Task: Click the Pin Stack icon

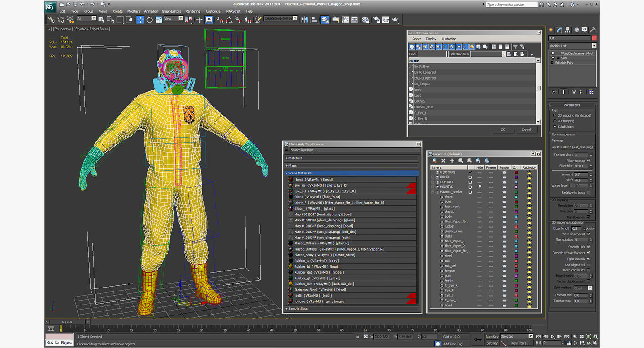Action: coord(553,92)
